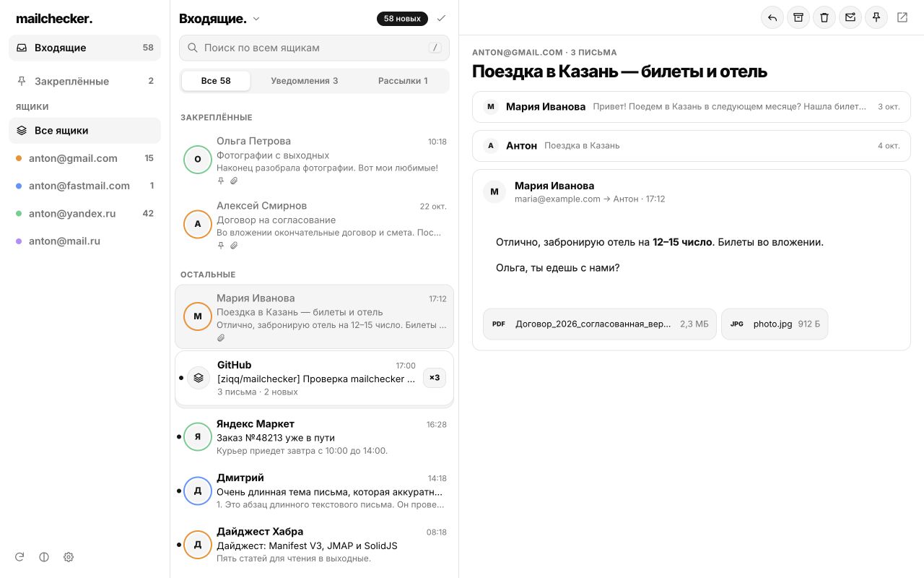Archive the open conversation

(x=798, y=18)
